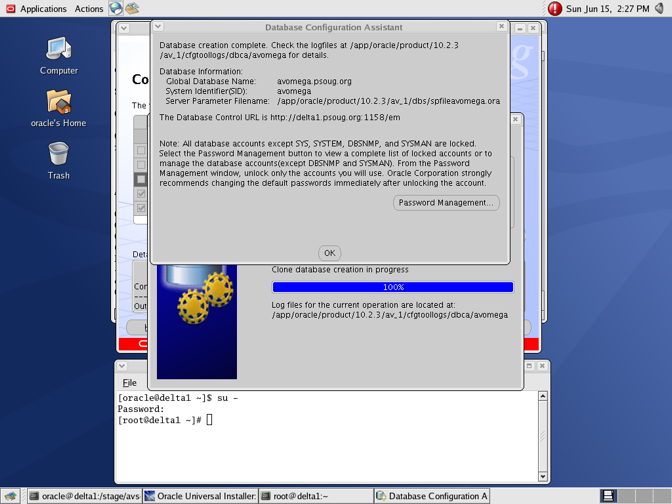Image resolution: width=672 pixels, height=504 pixels.
Task: Click the Database Control URL text
Action: pyautogui.click(x=279, y=117)
